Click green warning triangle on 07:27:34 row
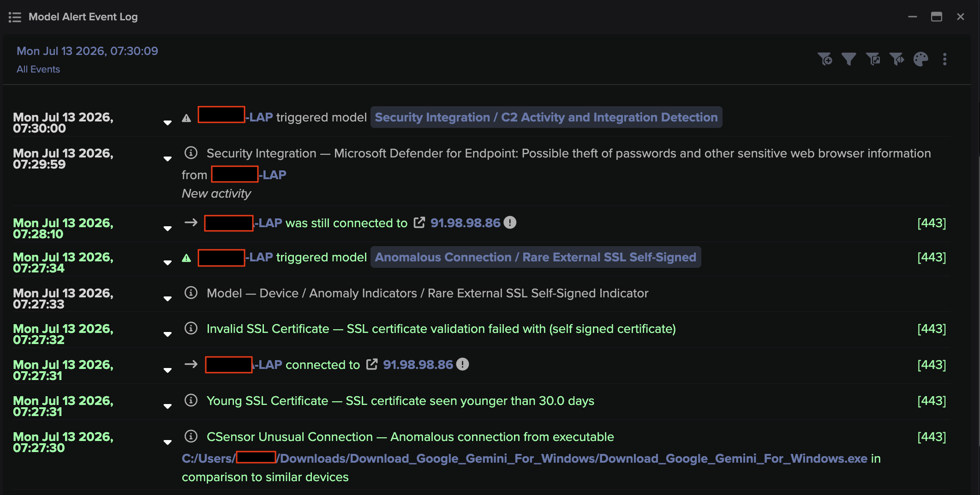The image size is (980, 495). pyautogui.click(x=186, y=258)
